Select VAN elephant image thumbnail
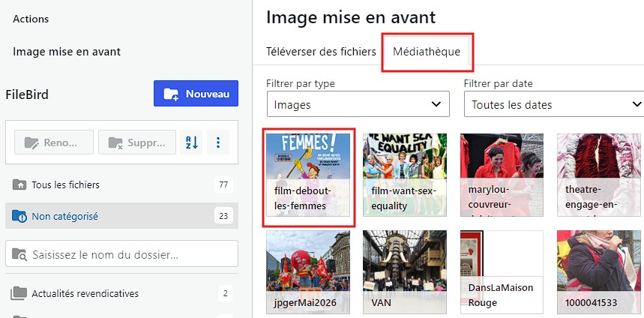The width and height of the screenshot is (644, 318). (405, 272)
